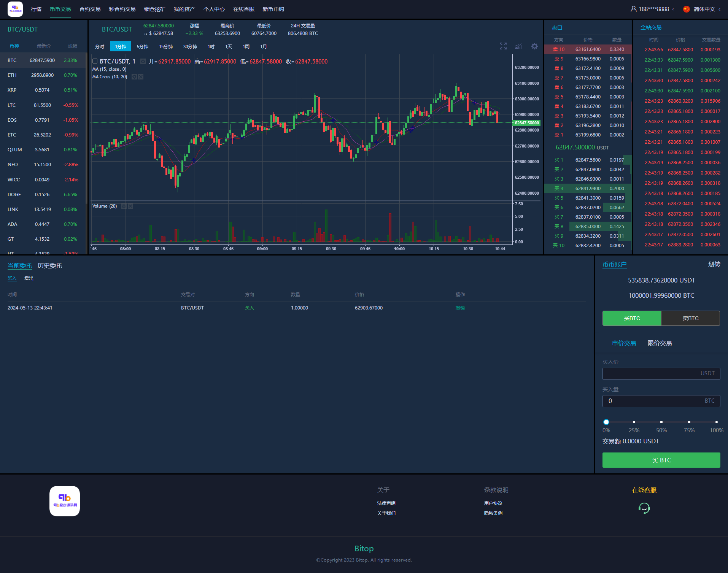Select the 5分钟 chart interval
The height and width of the screenshot is (573, 728).
click(x=143, y=46)
